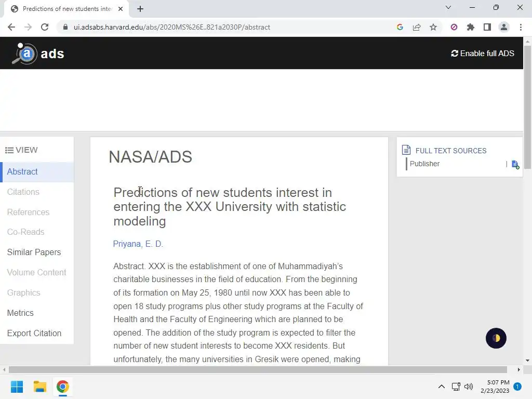Click the network display tray icon
Viewport: 532px width, 399px height.
[x=456, y=387]
